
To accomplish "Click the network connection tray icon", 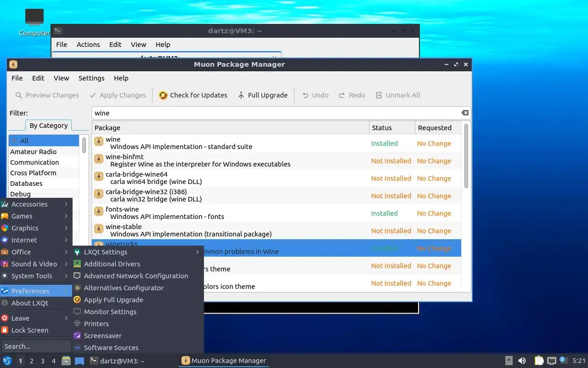I will click(551, 361).
